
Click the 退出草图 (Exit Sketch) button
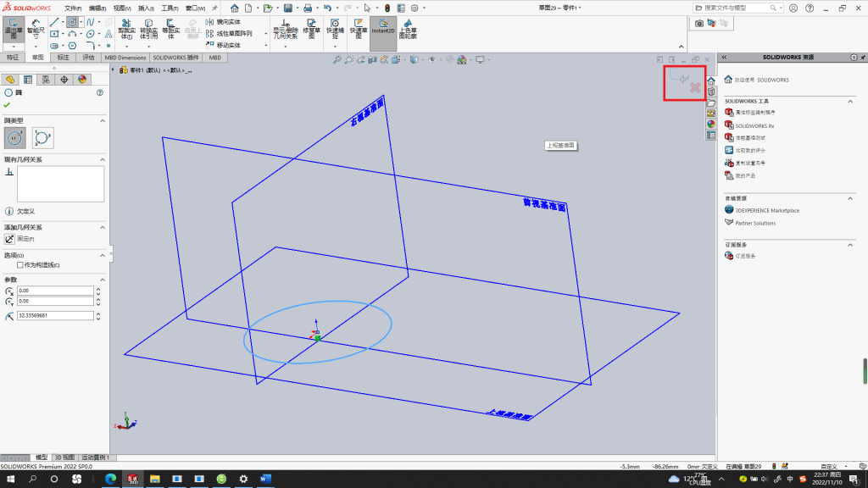(x=14, y=30)
